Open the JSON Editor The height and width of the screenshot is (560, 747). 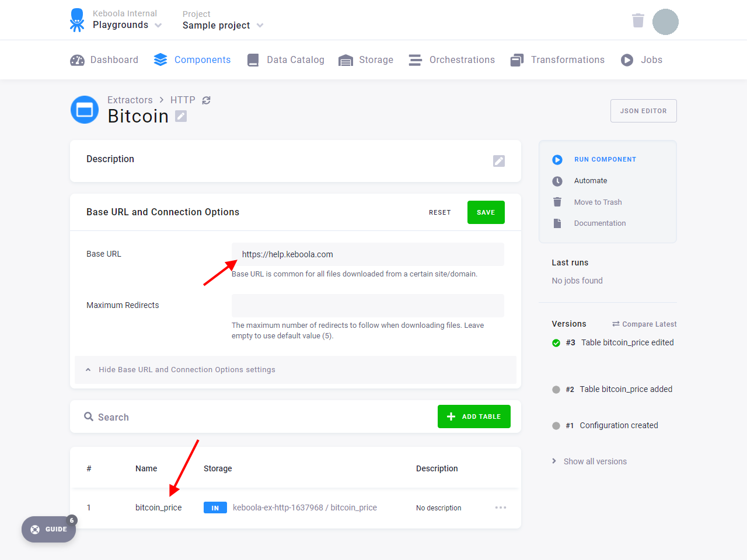tap(644, 111)
